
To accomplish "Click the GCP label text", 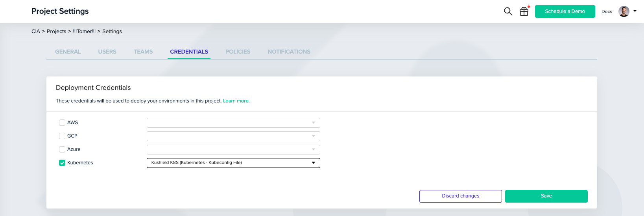I will tap(72, 136).
